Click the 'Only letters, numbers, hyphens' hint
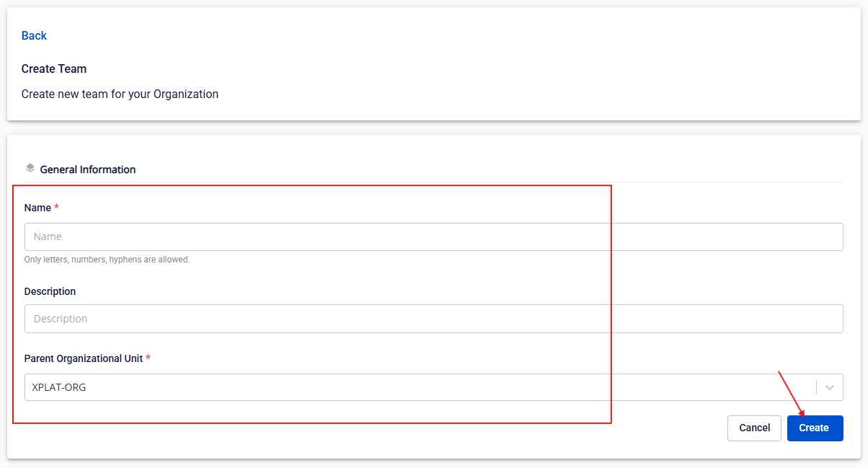This screenshot has width=868, height=468. (x=107, y=260)
